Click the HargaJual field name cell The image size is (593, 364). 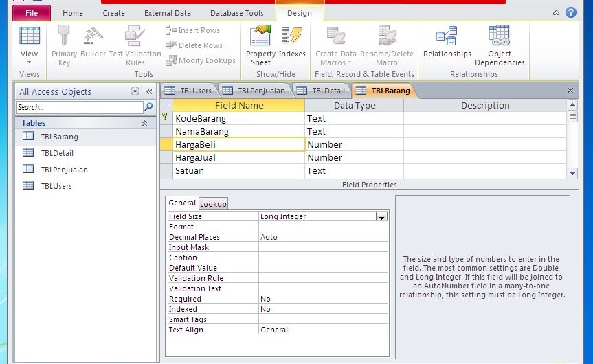coord(238,158)
